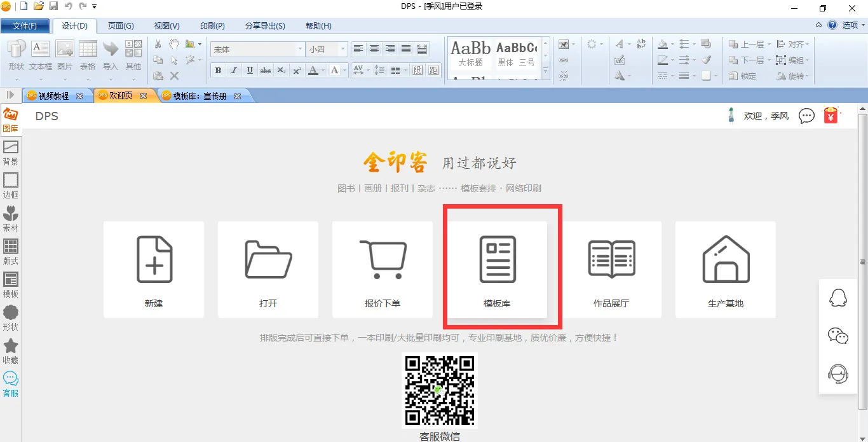The width and height of the screenshot is (868, 442).
Task: Open the chat message bubble icon
Action: coord(806,116)
